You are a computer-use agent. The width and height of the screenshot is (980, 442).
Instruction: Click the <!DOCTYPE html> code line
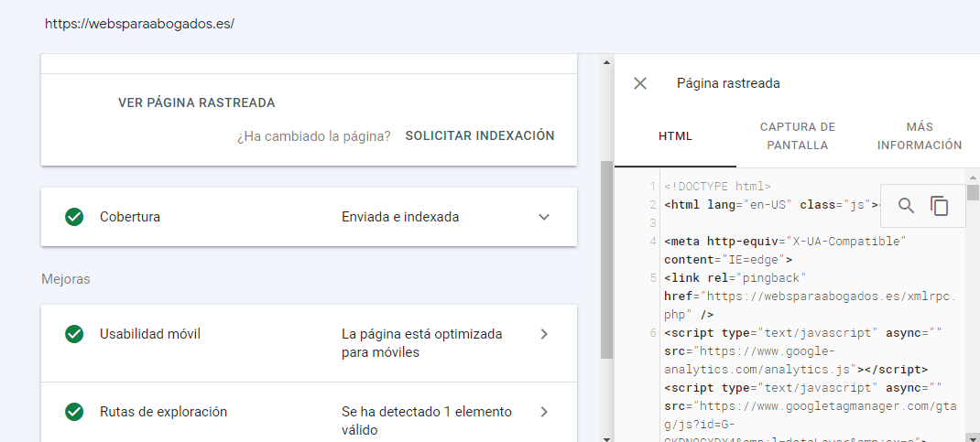[717, 186]
